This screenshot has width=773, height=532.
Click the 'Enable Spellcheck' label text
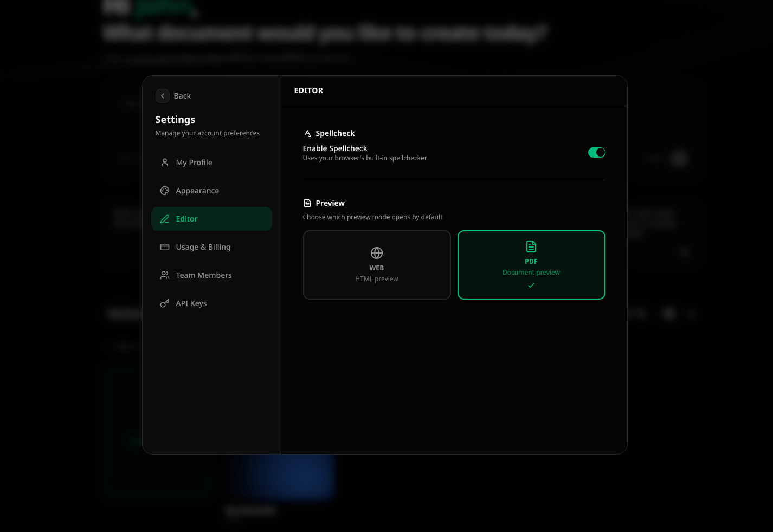[335, 148]
